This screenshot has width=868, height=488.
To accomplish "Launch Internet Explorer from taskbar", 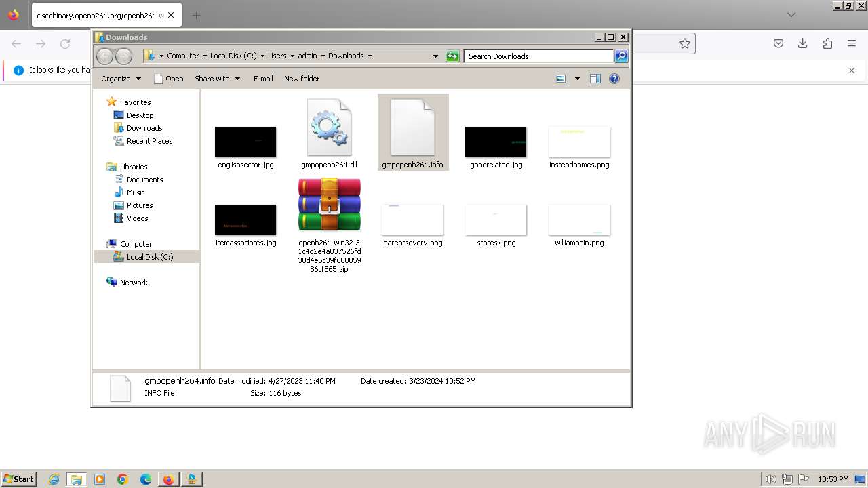I will pos(54,479).
